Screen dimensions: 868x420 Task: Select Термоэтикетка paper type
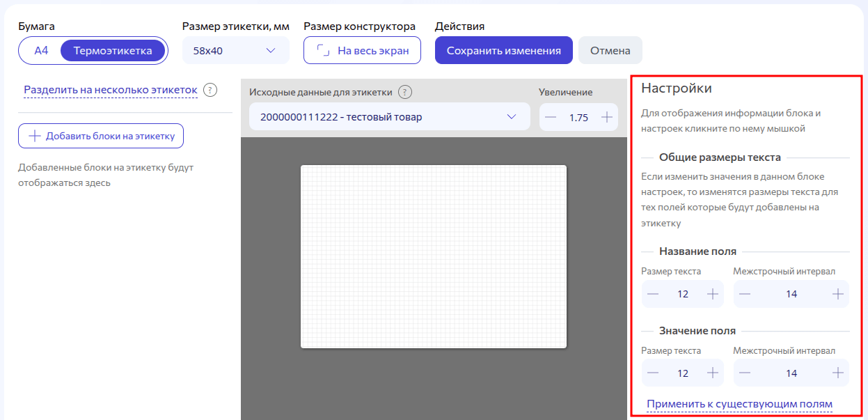(113, 50)
